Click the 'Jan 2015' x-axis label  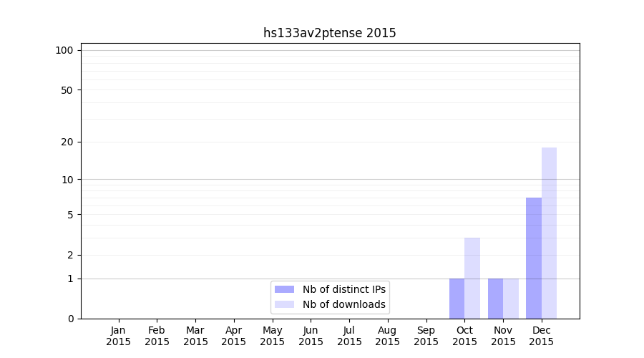[x=119, y=336]
